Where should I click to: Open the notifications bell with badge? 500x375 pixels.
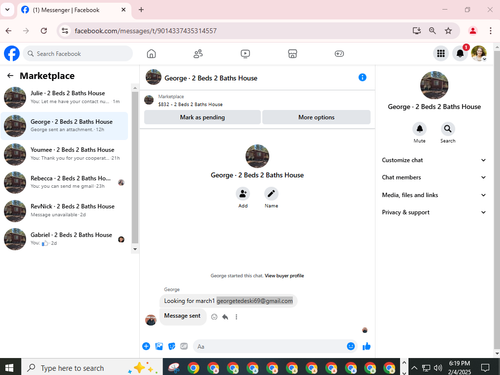(x=460, y=53)
